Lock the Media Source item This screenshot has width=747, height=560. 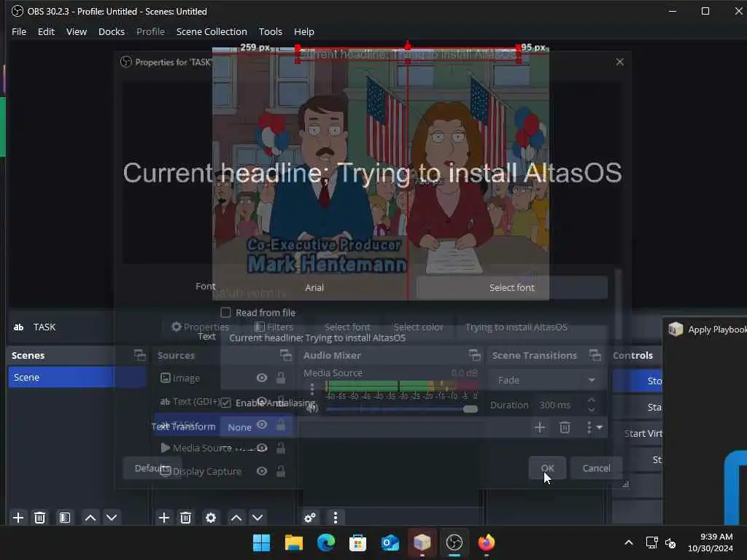pos(281,448)
